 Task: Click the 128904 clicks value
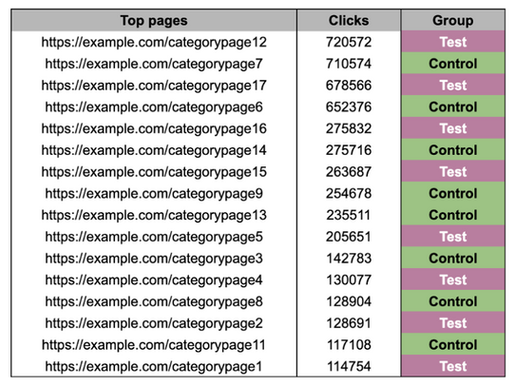point(349,302)
